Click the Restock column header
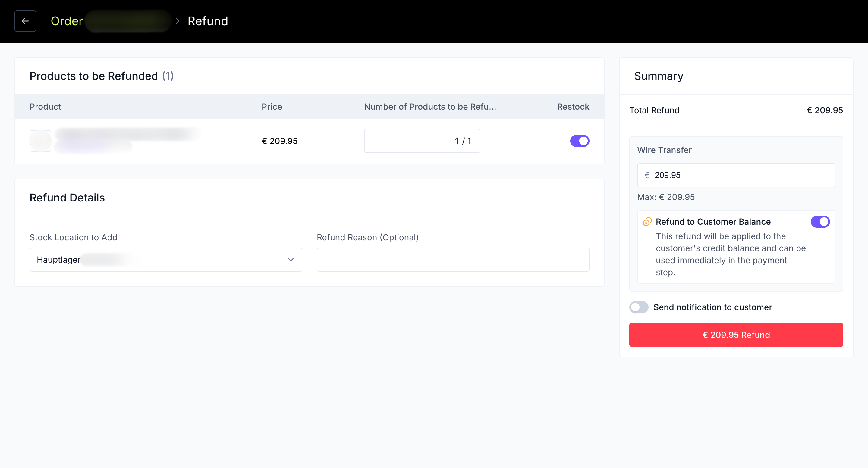Image resolution: width=868 pixels, height=468 pixels. pos(573,107)
